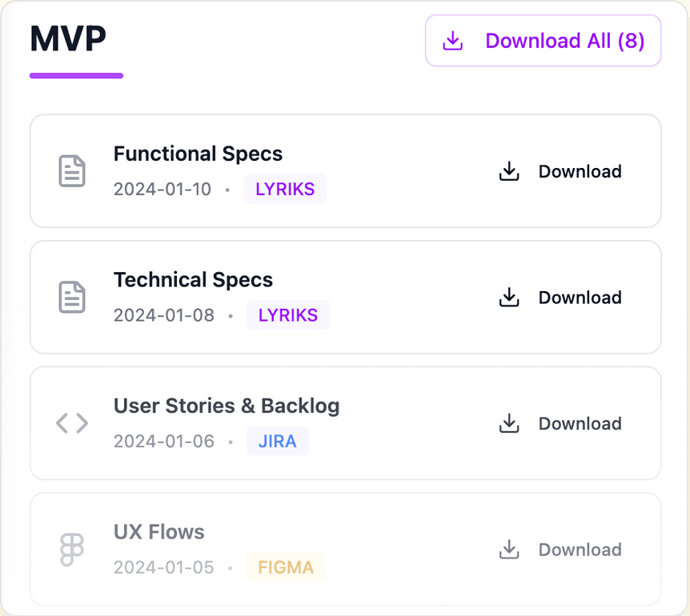The height and width of the screenshot is (616, 690).
Task: Open the User Stories & Backlog title
Action: click(x=227, y=406)
